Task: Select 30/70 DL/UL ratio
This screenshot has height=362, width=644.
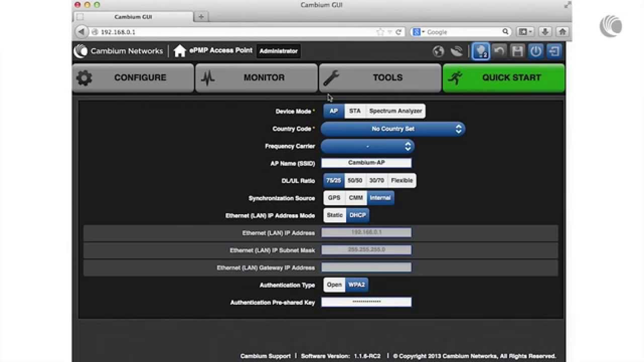Action: (376, 180)
